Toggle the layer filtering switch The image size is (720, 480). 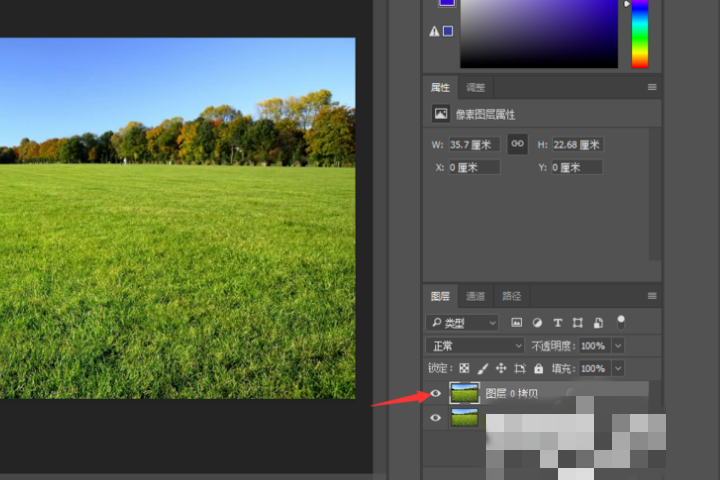[x=621, y=322]
